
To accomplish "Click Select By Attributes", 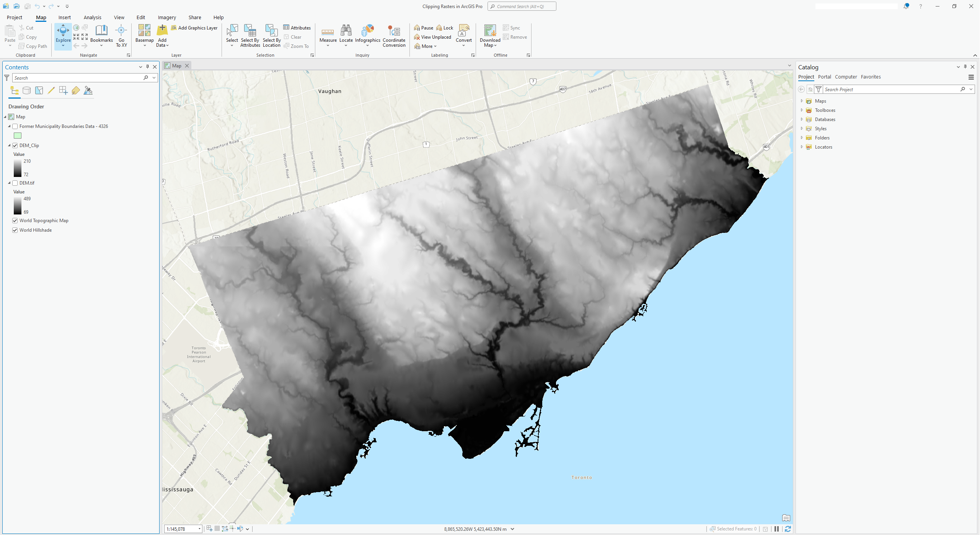I will (x=250, y=36).
